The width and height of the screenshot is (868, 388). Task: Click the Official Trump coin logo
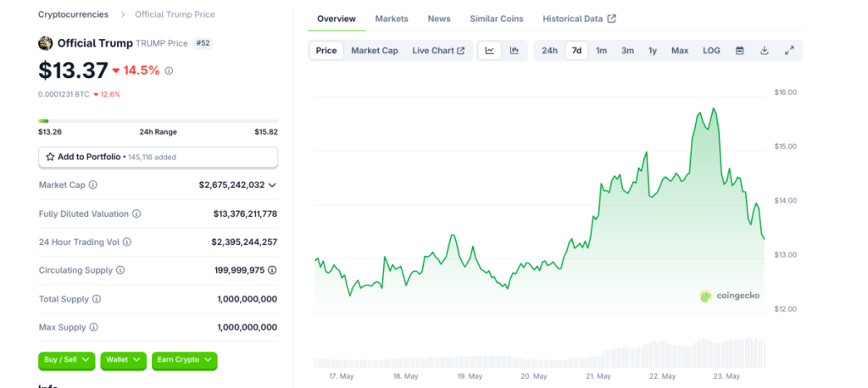[x=46, y=43]
